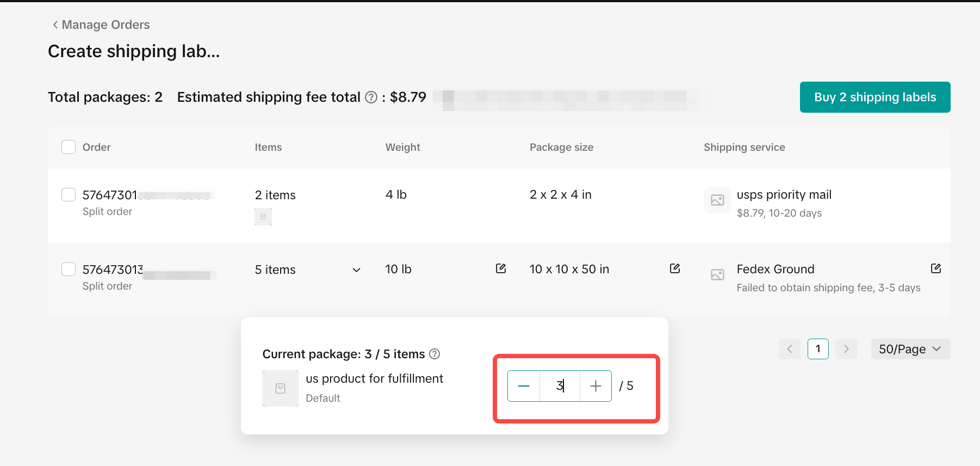Edit the 10 x 10 x 50 in package size

pyautogui.click(x=675, y=268)
